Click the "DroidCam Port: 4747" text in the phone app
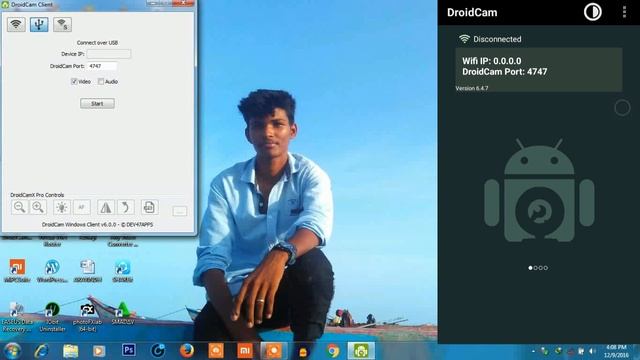 tap(504, 72)
